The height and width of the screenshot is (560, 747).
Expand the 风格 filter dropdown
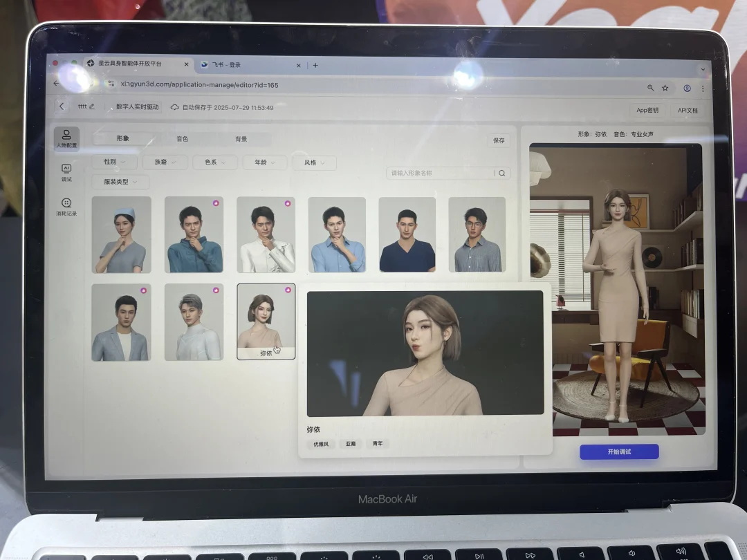[x=315, y=163]
